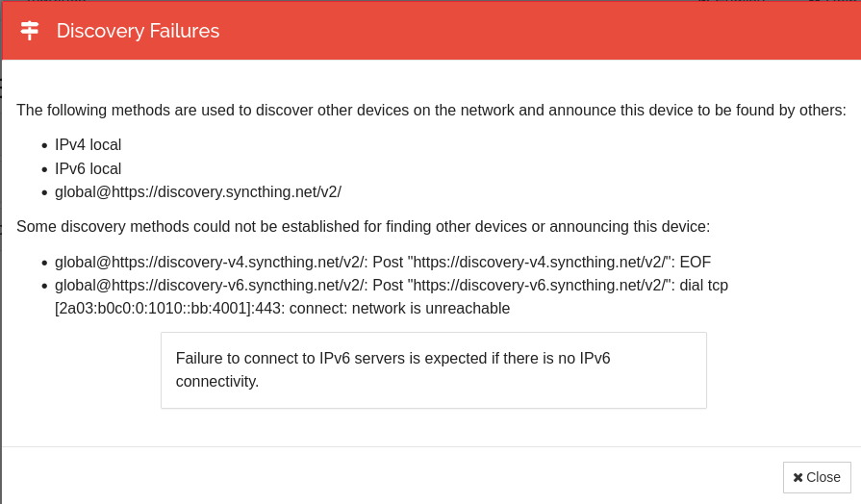Select the IPv4 local list entry
Screen dimensions: 861x504
pos(88,145)
